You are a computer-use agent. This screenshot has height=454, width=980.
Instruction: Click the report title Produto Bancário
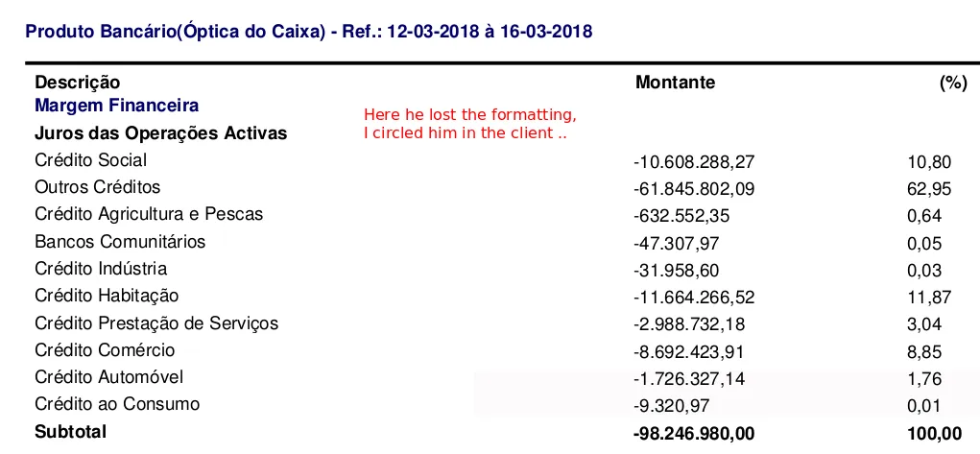308,32
